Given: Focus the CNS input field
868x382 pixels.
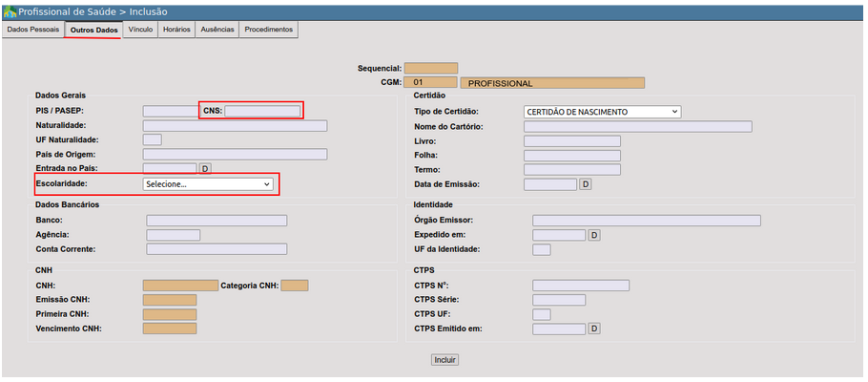Looking at the screenshot, I should coord(262,112).
